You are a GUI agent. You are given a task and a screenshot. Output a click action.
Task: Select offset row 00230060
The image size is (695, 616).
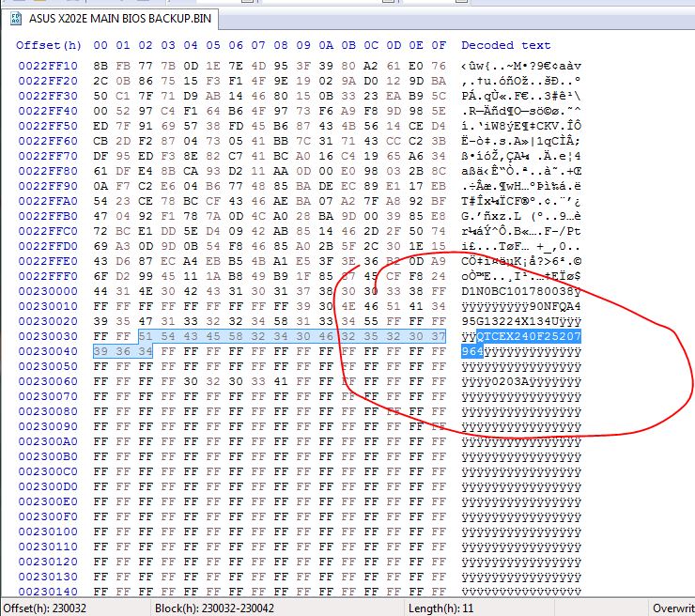coord(48,381)
